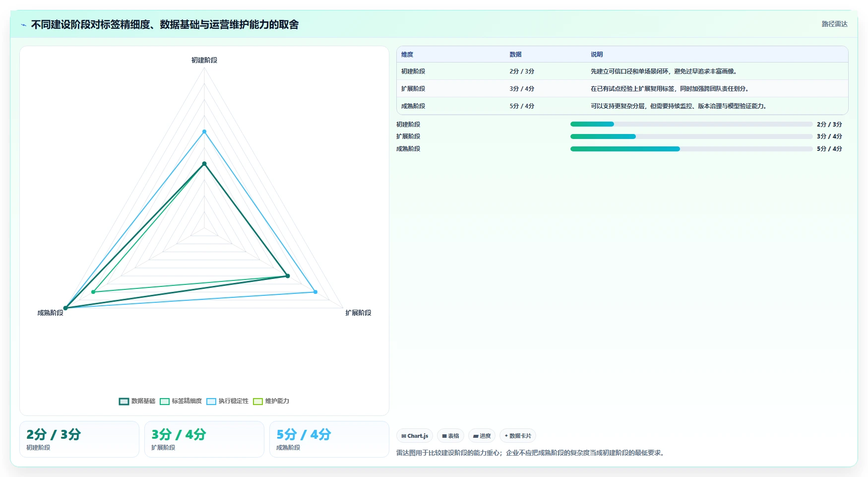The width and height of the screenshot is (868, 477).
Task: Click the light blue data point near 扩展阶段
Action: coord(315,292)
